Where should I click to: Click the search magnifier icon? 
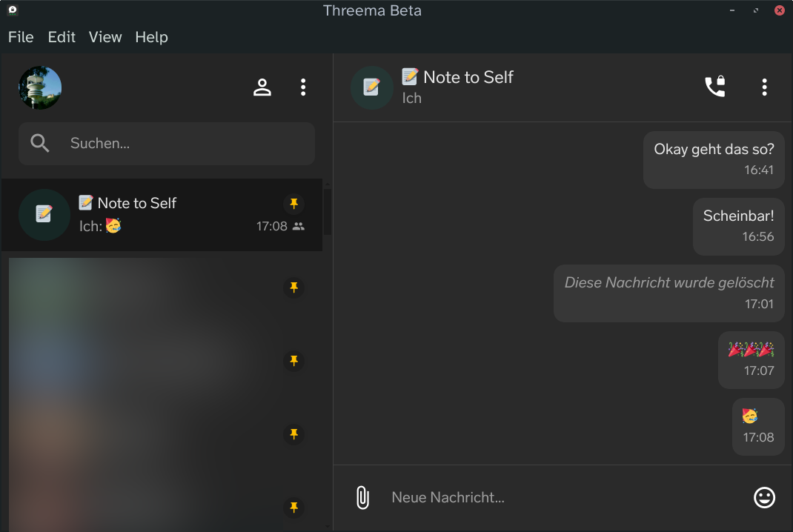[x=41, y=144]
